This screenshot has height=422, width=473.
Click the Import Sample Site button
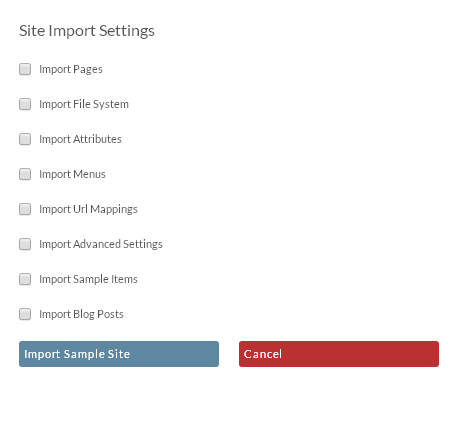(119, 354)
